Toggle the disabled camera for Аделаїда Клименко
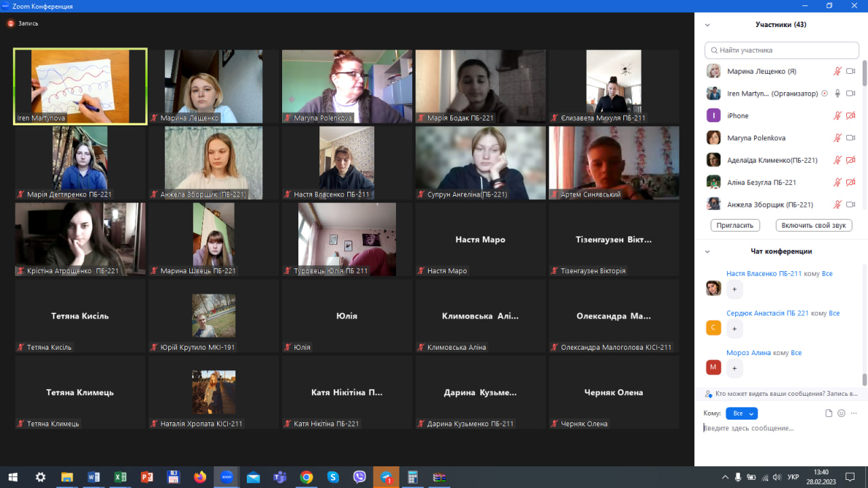868x488 pixels. click(x=850, y=160)
